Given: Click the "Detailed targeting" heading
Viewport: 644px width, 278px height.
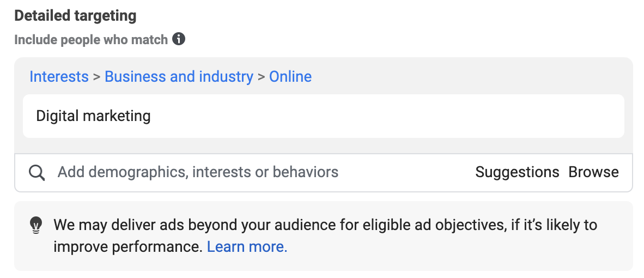Looking at the screenshot, I should (x=76, y=16).
